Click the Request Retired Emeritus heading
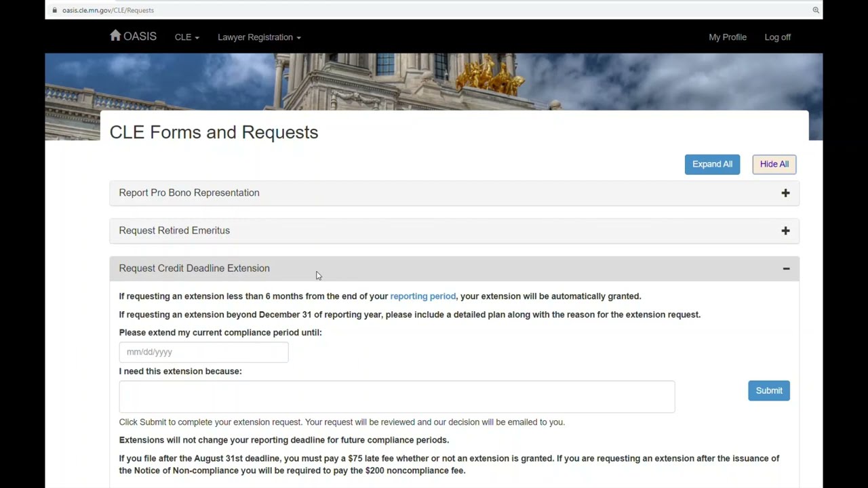The height and width of the screenshot is (488, 868). click(174, 230)
